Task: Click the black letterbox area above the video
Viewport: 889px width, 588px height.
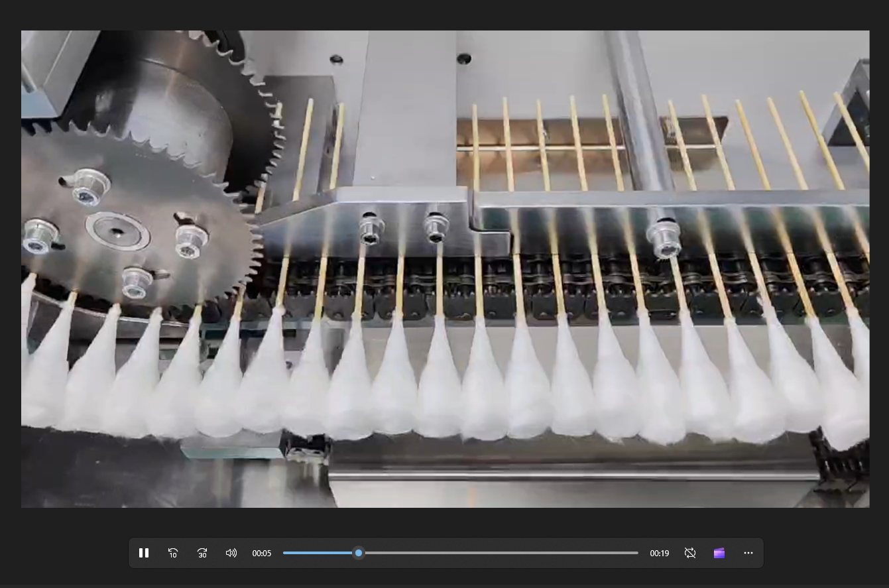Action: tap(444, 15)
